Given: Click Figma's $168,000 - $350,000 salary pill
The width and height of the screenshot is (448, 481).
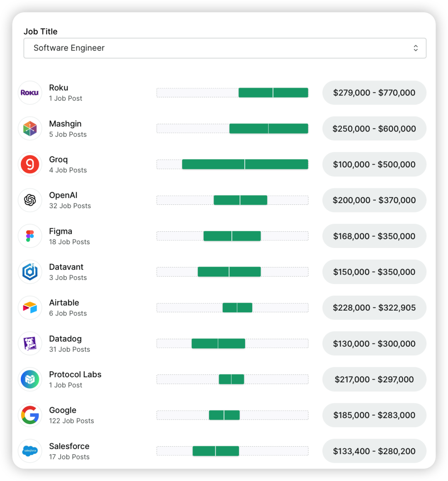Looking at the screenshot, I should click(x=374, y=236).
